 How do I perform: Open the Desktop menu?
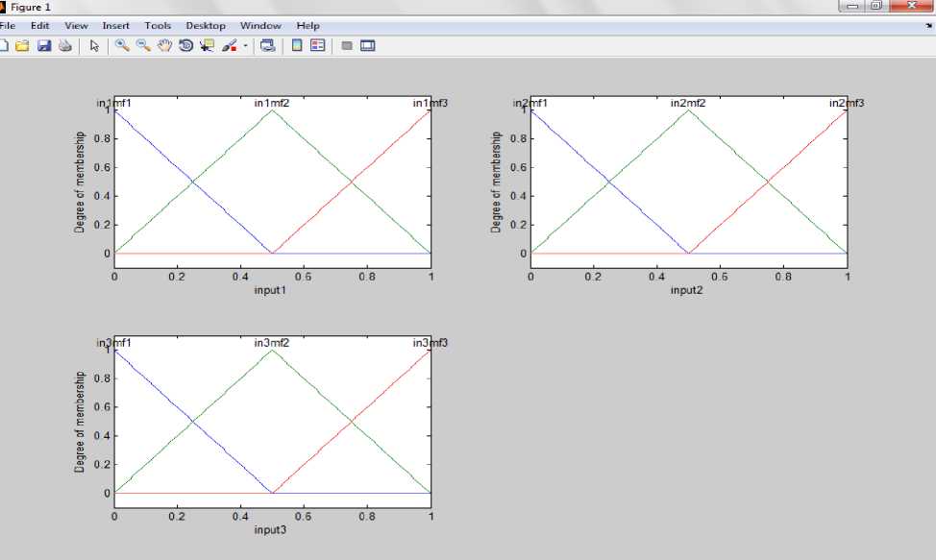pos(206,26)
